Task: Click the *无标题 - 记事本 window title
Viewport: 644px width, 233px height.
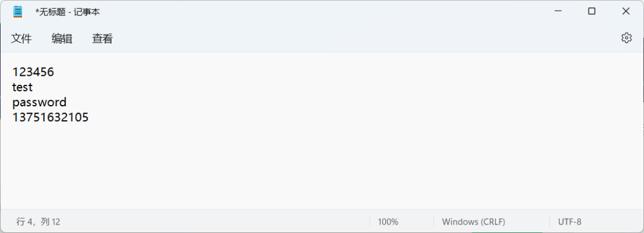Action: click(68, 12)
